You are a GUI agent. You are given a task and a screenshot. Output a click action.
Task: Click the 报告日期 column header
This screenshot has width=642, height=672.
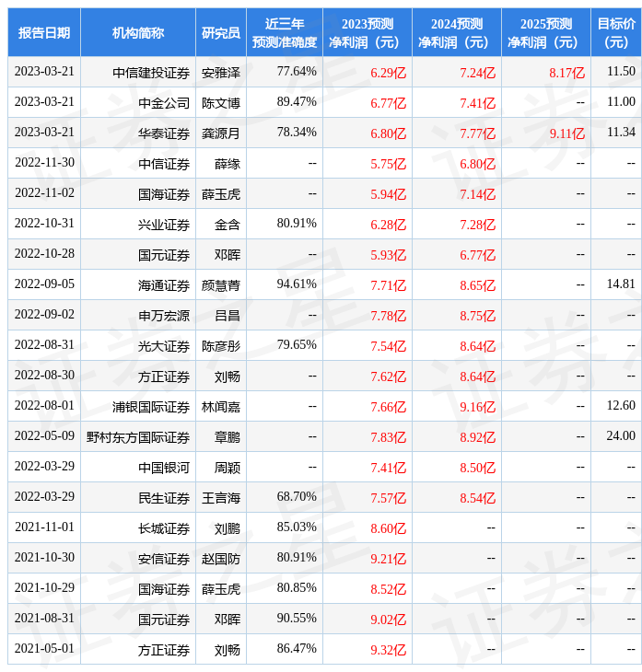tap(44, 32)
